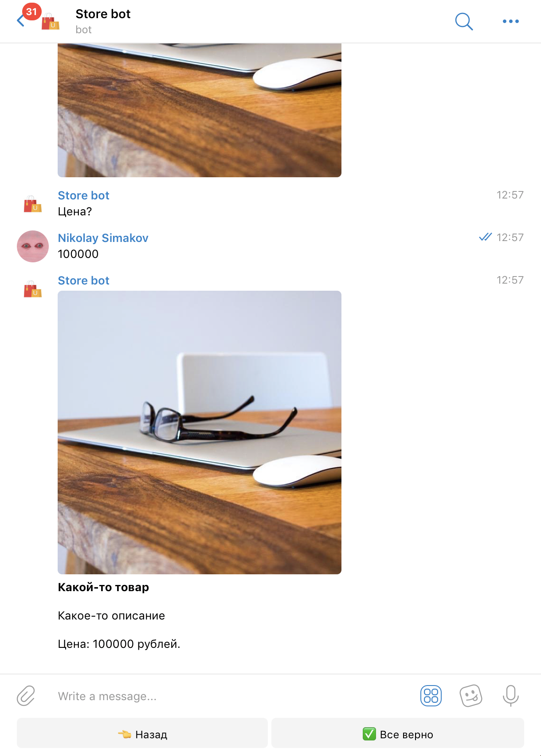Tap the Store bot avatar beside the Цена? message
The width and height of the screenshot is (541, 756).
click(x=33, y=204)
